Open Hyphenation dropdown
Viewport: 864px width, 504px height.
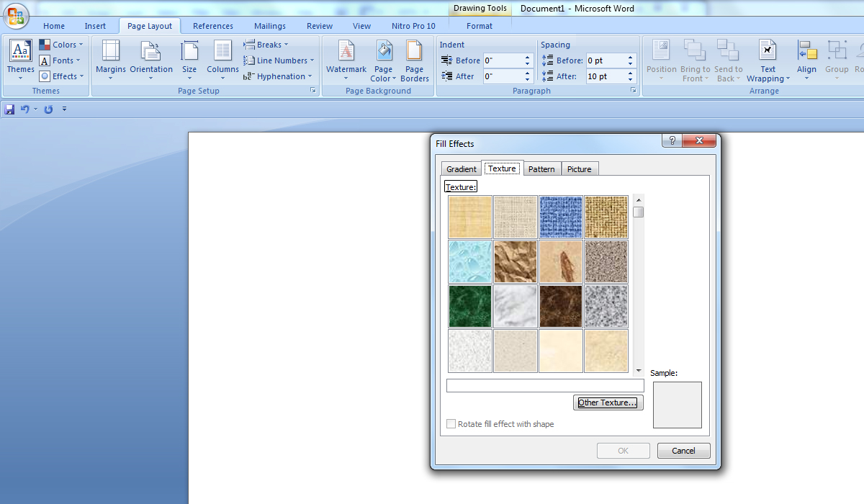[278, 76]
